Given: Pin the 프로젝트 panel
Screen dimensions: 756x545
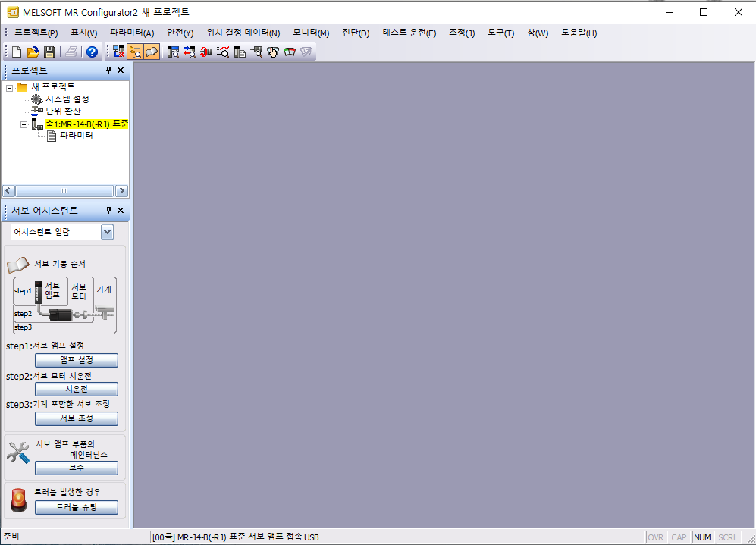Looking at the screenshot, I should [x=109, y=70].
